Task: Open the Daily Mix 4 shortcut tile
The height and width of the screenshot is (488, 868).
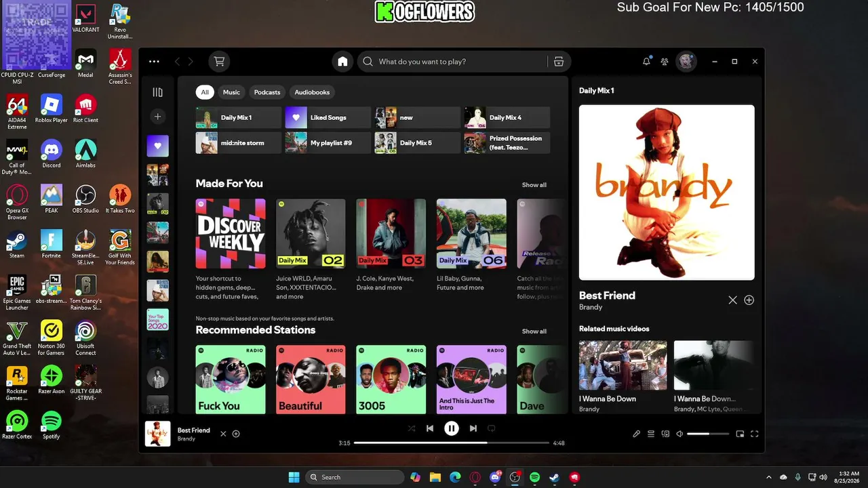Action: click(x=507, y=117)
